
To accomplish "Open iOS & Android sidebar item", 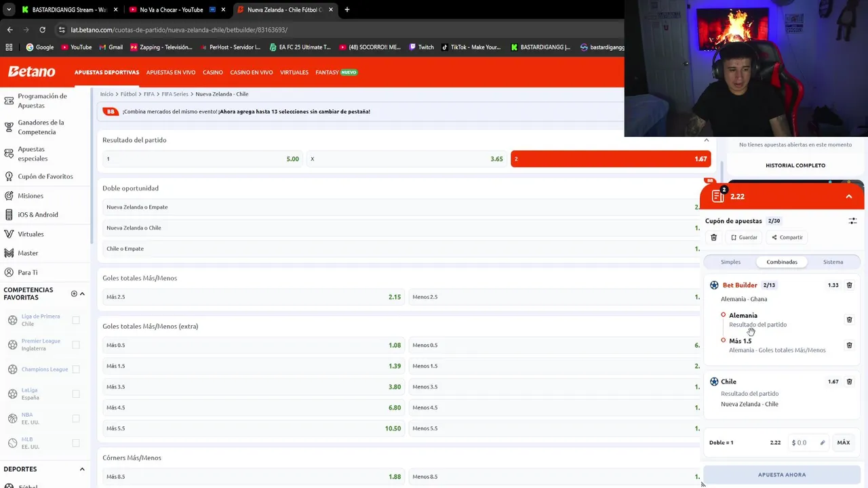I will pyautogui.click(x=37, y=215).
